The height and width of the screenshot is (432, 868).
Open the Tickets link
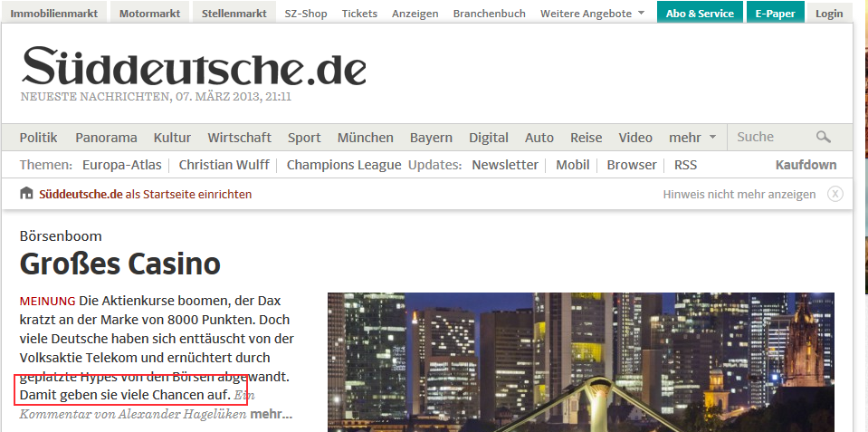coord(359,14)
